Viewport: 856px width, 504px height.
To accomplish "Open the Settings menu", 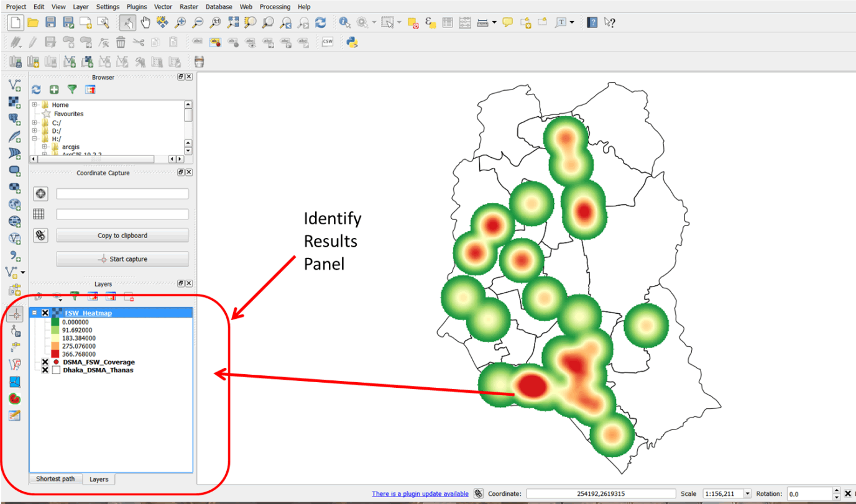I will point(108,7).
